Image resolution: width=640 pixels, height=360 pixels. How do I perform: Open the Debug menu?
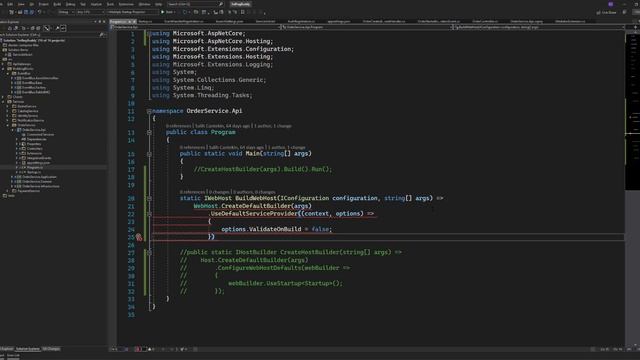click(71, 4)
